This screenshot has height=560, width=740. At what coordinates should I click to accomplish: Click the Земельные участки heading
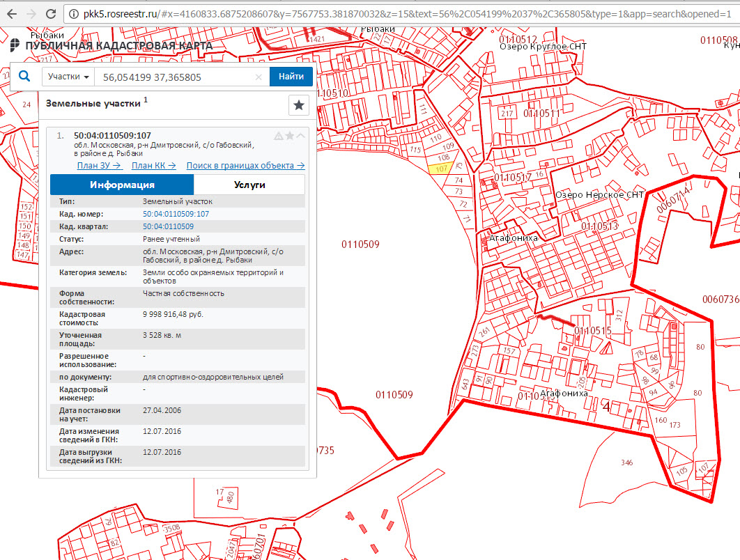(x=93, y=104)
